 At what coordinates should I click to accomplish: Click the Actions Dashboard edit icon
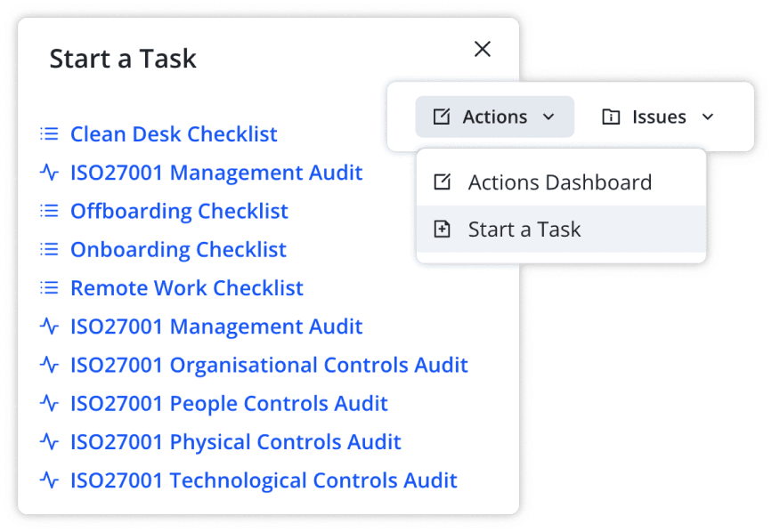[445, 182]
